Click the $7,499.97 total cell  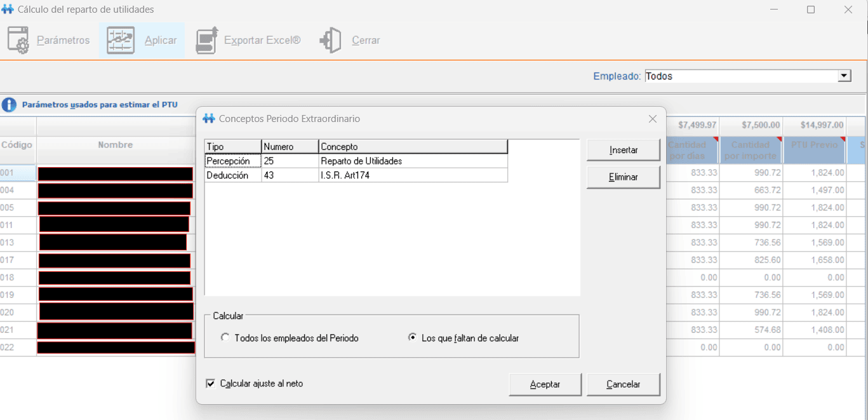pos(692,125)
